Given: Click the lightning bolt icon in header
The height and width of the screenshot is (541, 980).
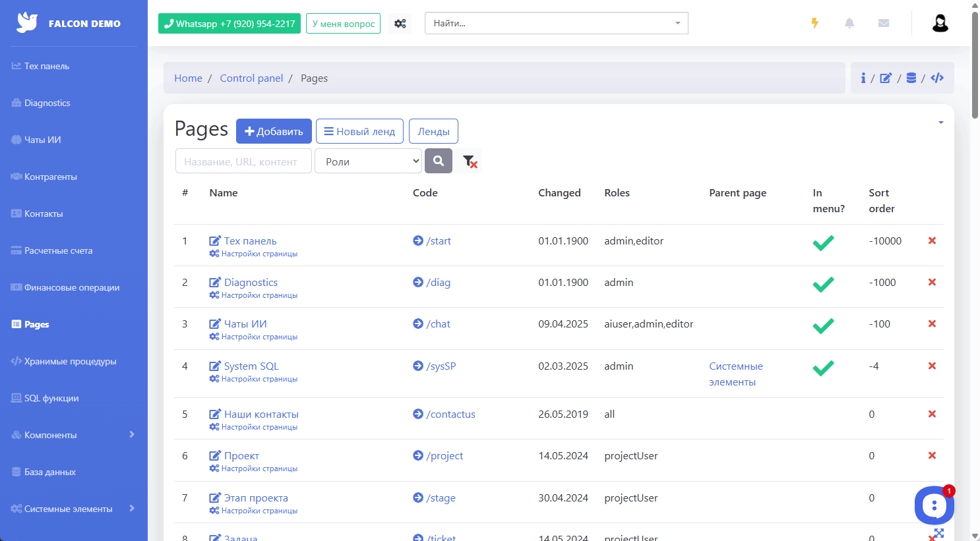Looking at the screenshot, I should pyautogui.click(x=815, y=23).
